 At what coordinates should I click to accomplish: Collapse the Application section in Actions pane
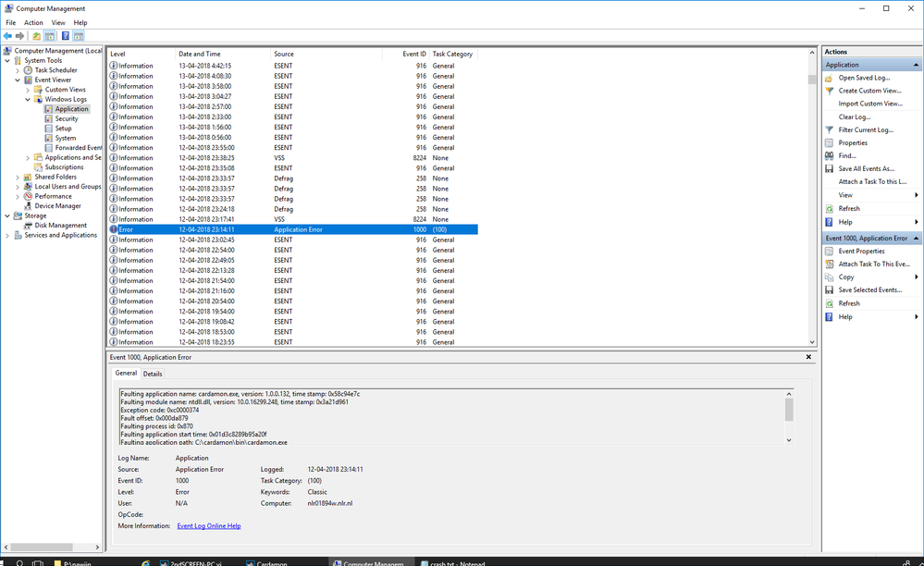pos(916,66)
